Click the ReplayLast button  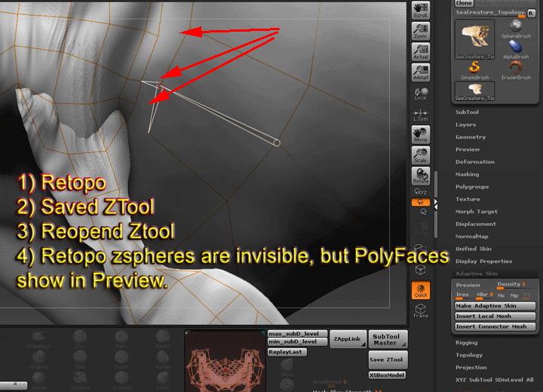pos(287,352)
